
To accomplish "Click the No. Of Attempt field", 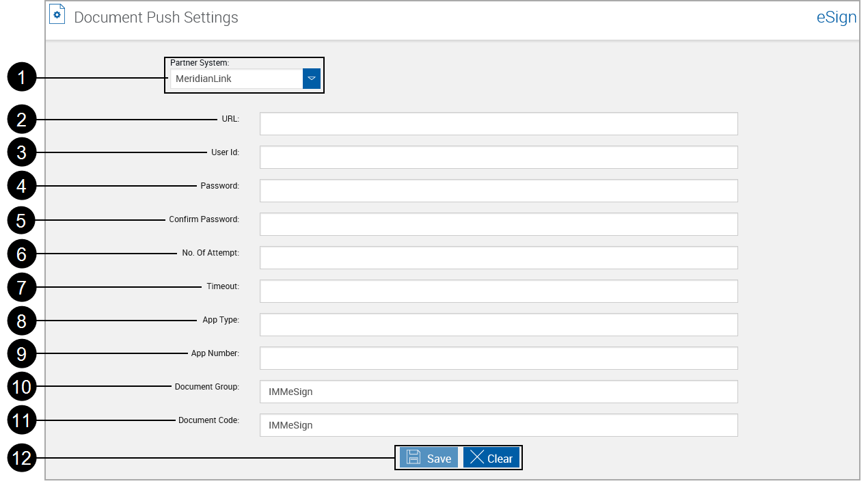I will coord(498,257).
